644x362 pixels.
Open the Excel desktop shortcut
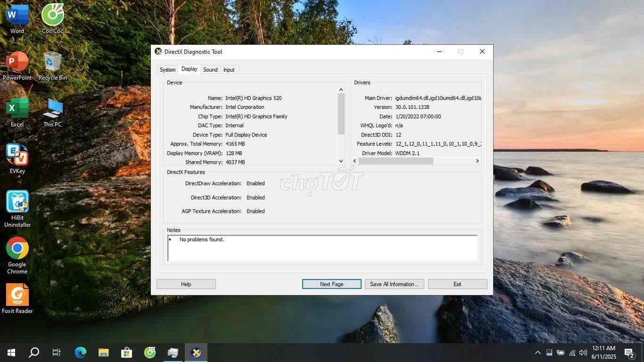(17, 112)
